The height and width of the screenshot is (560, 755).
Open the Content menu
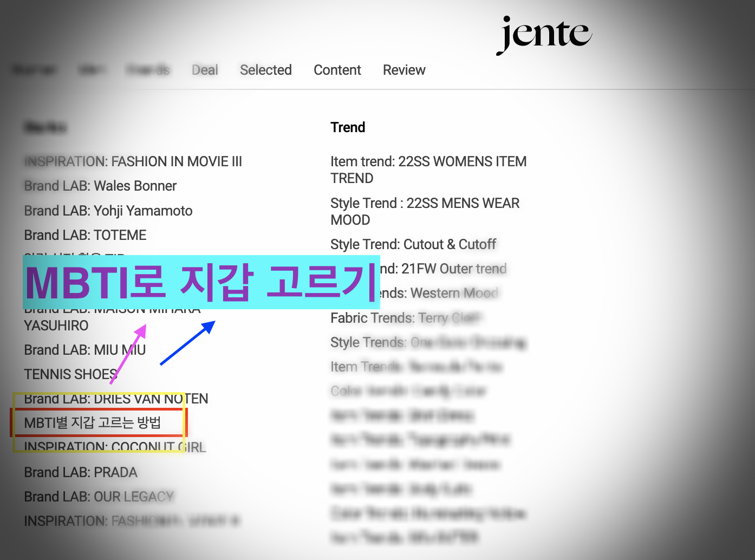pyautogui.click(x=337, y=70)
